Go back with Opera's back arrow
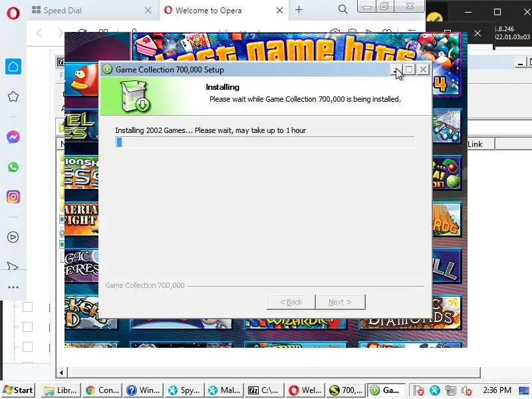 [39, 33]
